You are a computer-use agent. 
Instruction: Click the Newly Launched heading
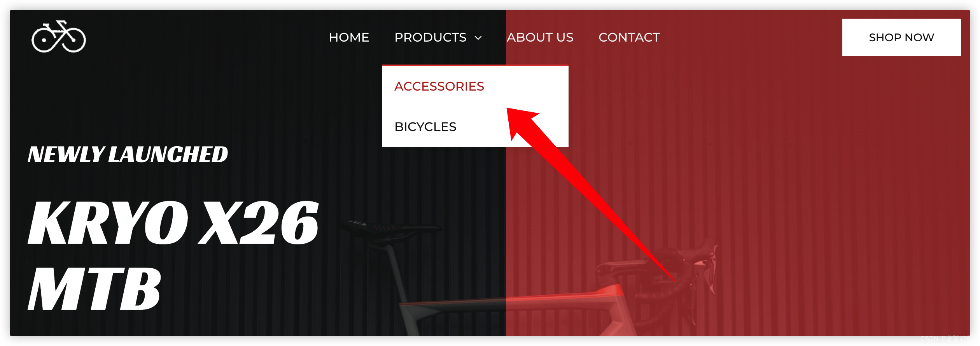click(128, 154)
